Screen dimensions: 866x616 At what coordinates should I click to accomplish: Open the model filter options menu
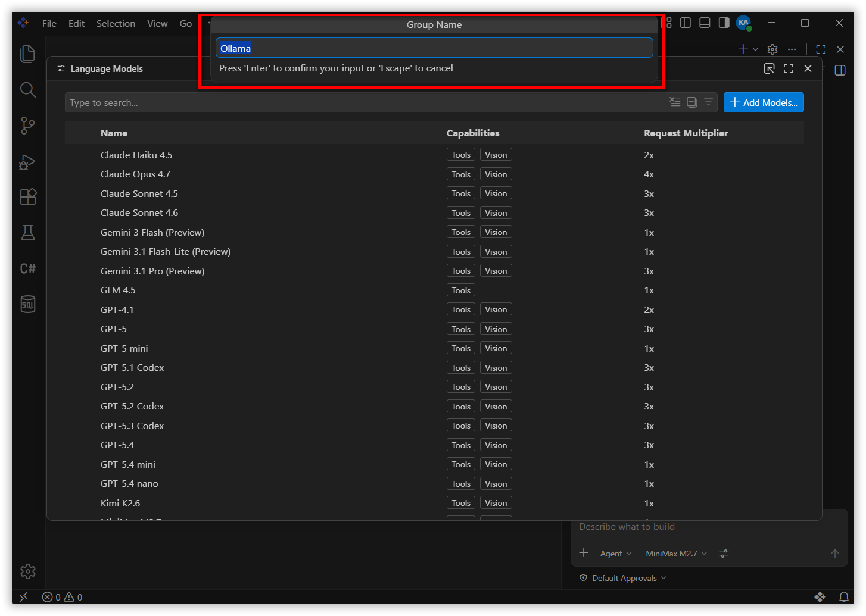point(708,102)
